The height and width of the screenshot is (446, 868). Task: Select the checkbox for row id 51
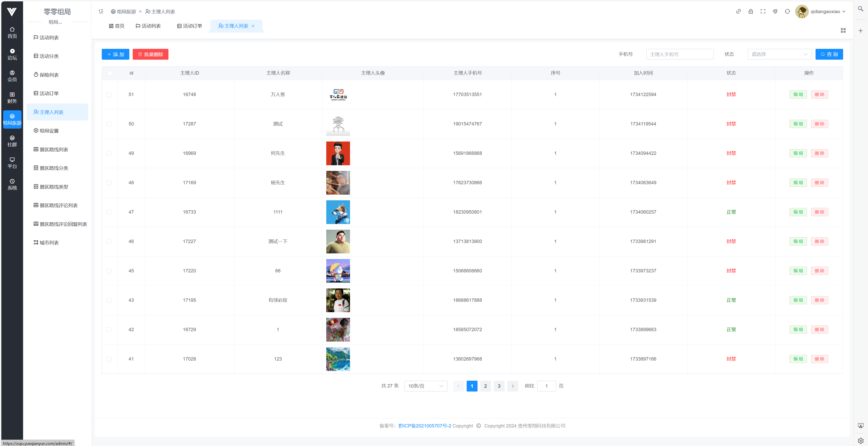[109, 95]
